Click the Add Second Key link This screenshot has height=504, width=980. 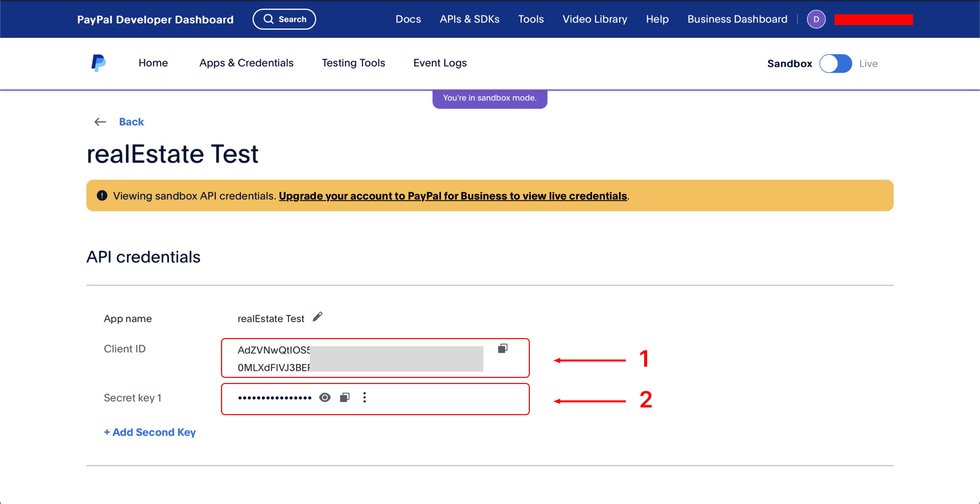(150, 432)
